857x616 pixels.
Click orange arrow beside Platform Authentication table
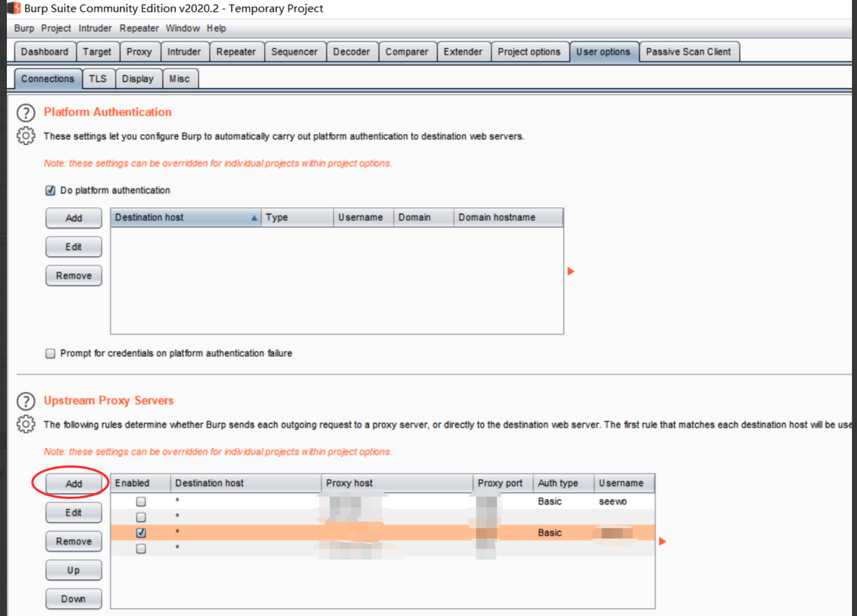(x=571, y=271)
